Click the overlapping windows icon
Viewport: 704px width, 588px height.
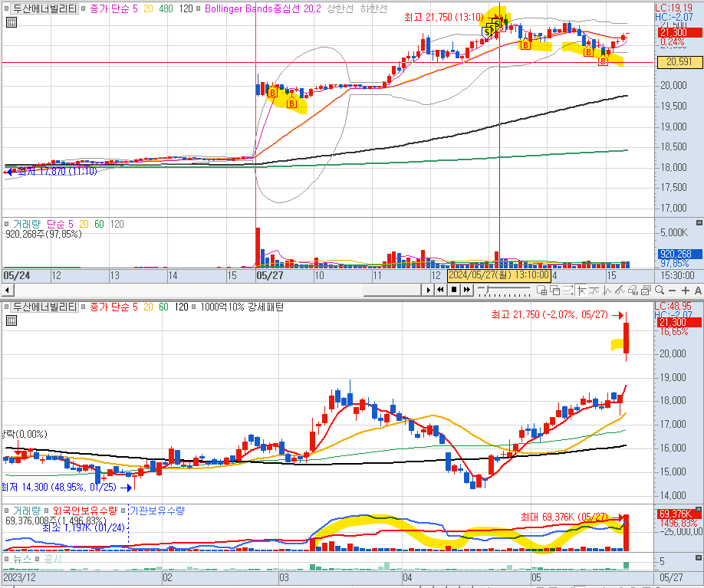(x=555, y=291)
